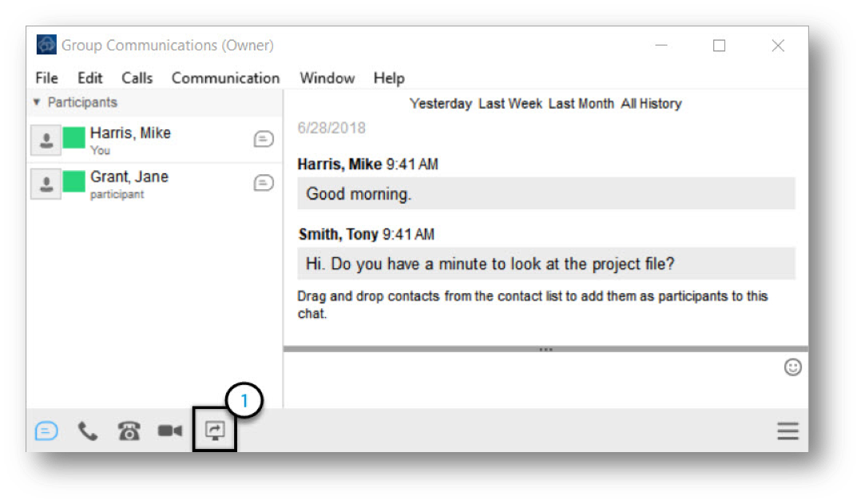Click the project file question message
Screen dimensions: 861x504
(x=546, y=264)
